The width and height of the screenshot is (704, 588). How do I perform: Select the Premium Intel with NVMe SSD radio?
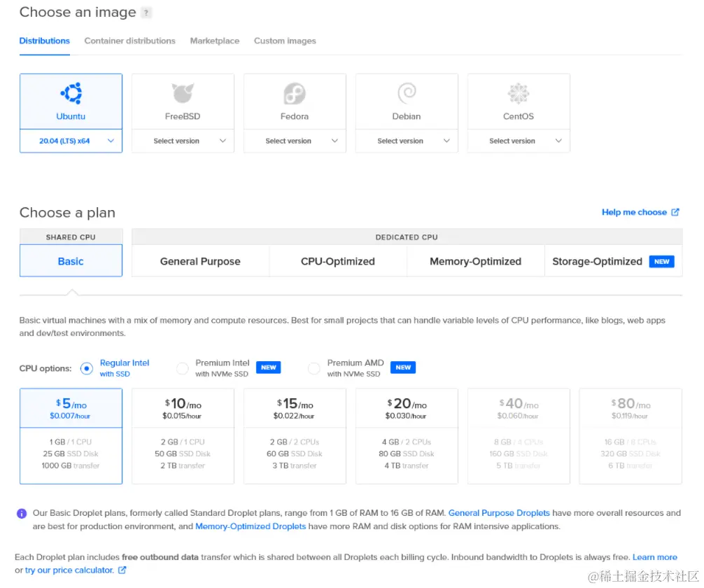click(x=182, y=369)
